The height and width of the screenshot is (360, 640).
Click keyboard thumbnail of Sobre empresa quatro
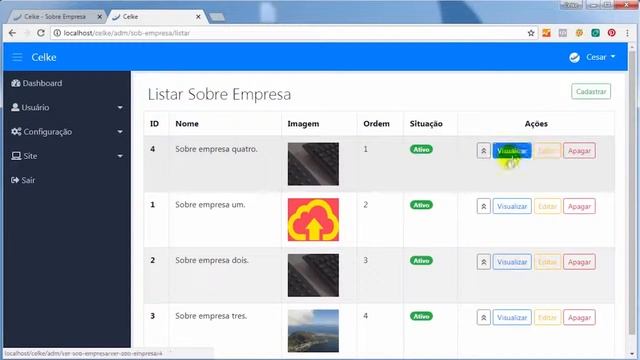tap(313, 164)
